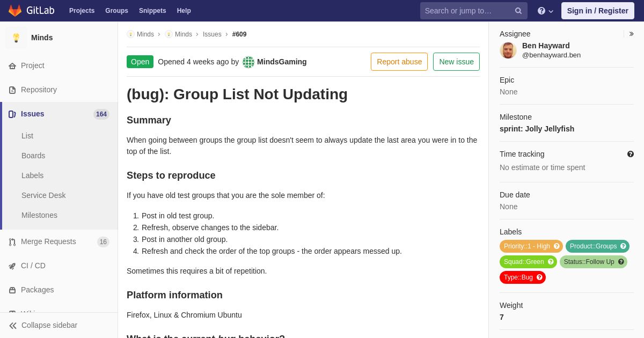This screenshot has width=644, height=338.
Task: Click the Report abuse button
Action: click(x=399, y=62)
